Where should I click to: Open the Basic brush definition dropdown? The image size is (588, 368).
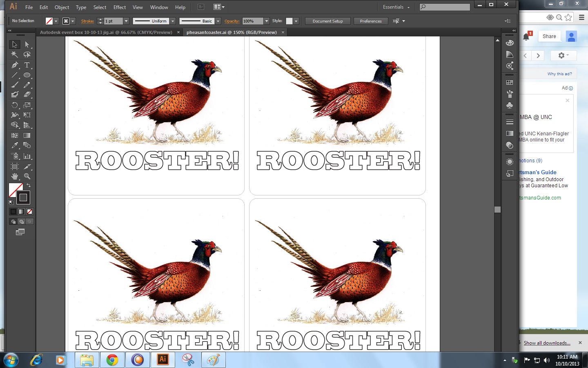218,21
